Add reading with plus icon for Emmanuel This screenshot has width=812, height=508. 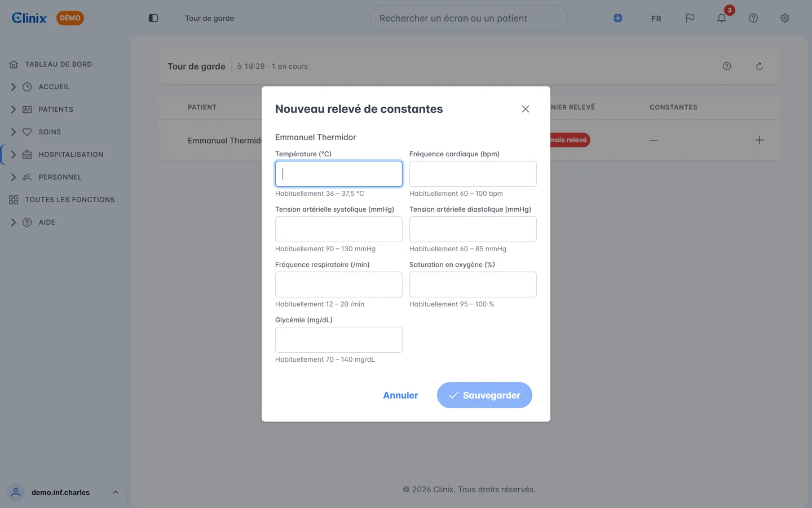(x=760, y=140)
